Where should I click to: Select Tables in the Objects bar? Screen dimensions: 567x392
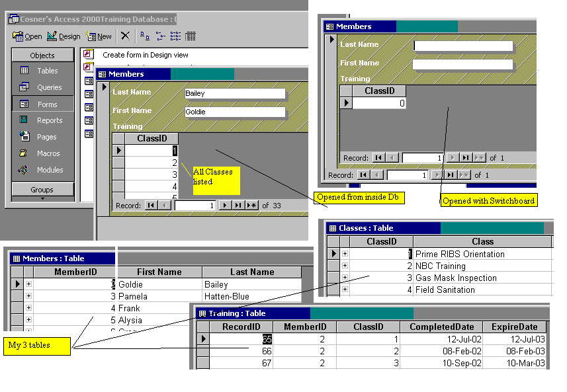click(x=42, y=71)
